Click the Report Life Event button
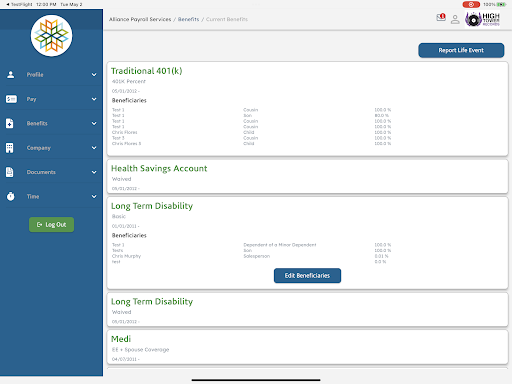Screen dimensions: 512x384 pos(461,50)
